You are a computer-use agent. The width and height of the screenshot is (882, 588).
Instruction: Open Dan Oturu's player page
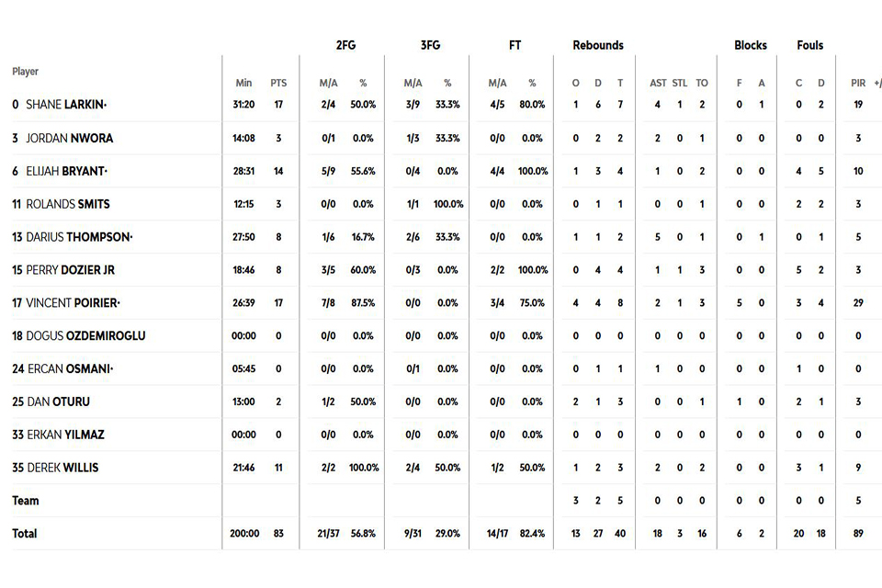[59, 401]
